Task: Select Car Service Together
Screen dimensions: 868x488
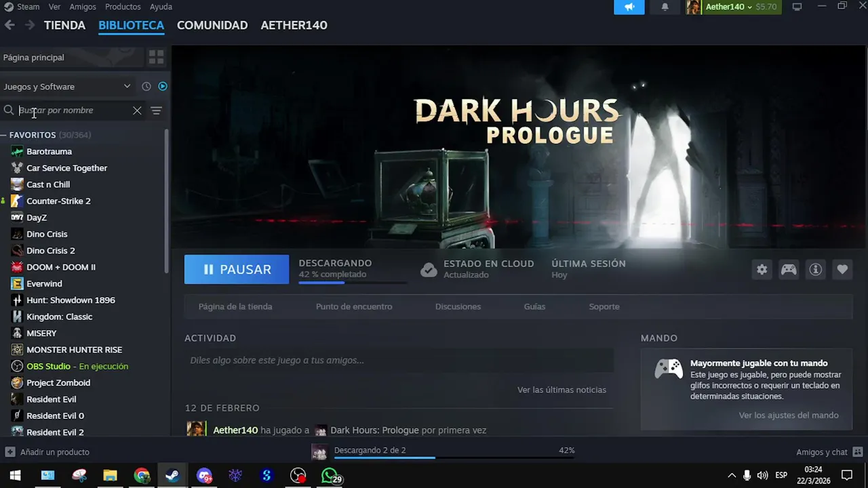Action: [x=66, y=168]
